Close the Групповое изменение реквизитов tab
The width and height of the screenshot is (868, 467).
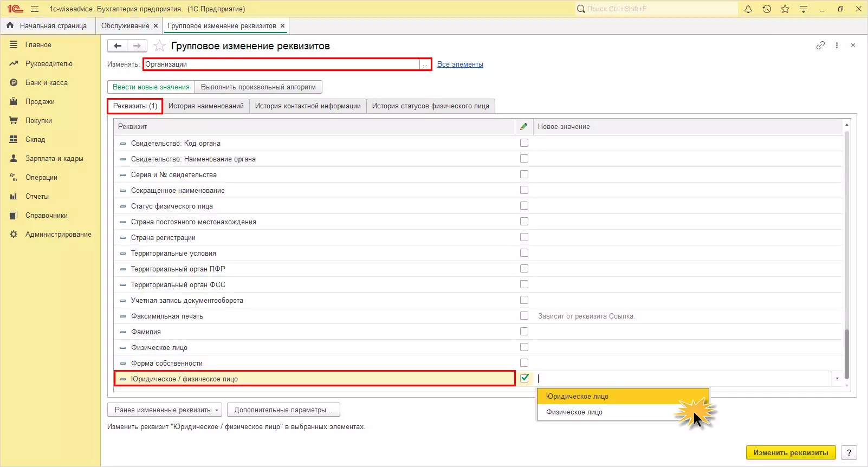coord(282,26)
